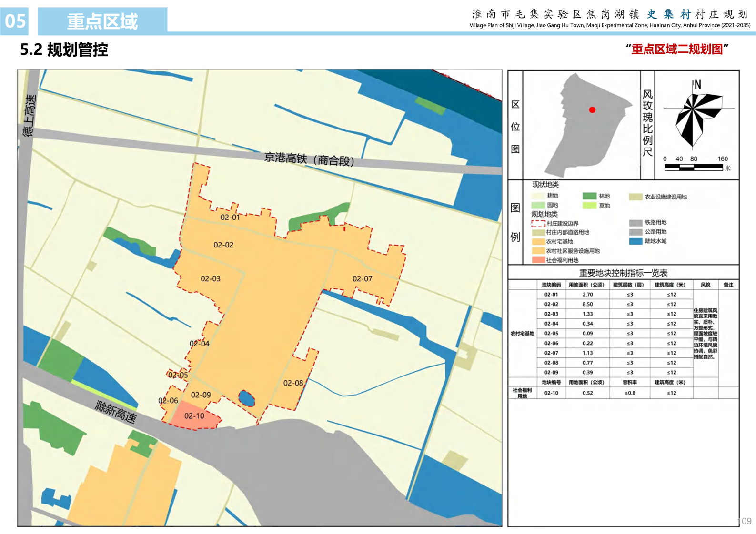Click the 京港高铁 (商合段) railway label
The height and width of the screenshot is (534, 756).
coord(309,159)
